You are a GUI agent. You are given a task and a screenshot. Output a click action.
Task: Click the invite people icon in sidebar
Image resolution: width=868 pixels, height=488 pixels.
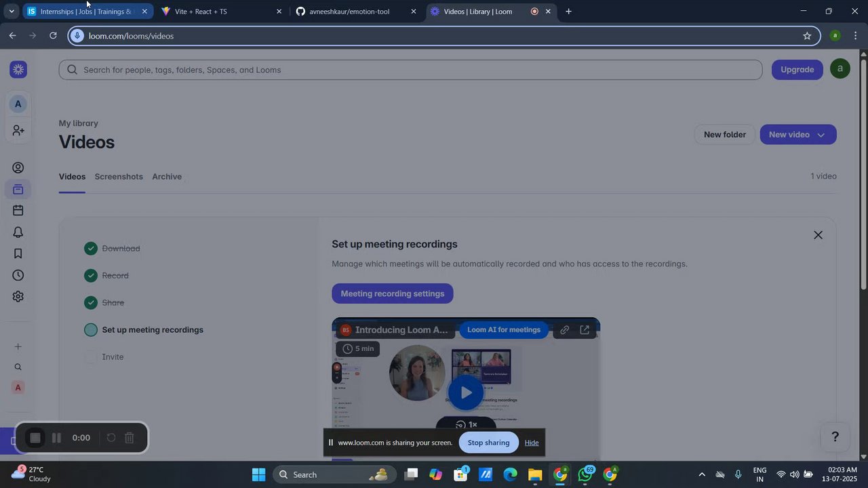point(18,130)
